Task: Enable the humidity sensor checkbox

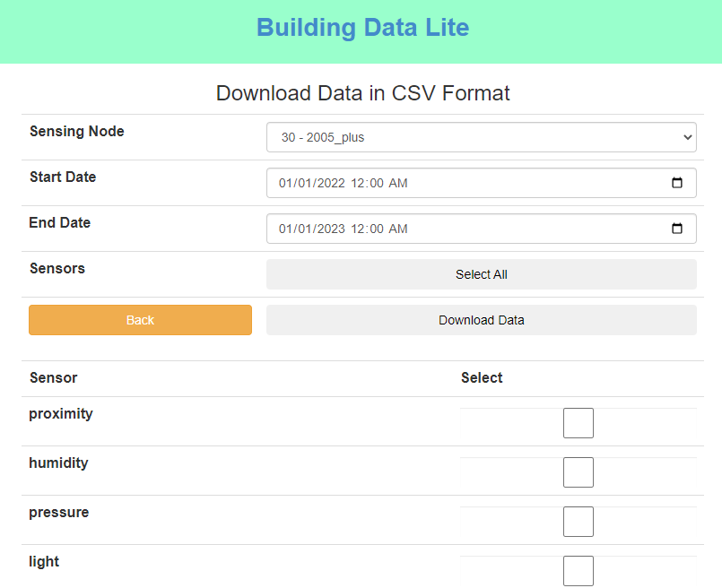Action: coord(578,472)
